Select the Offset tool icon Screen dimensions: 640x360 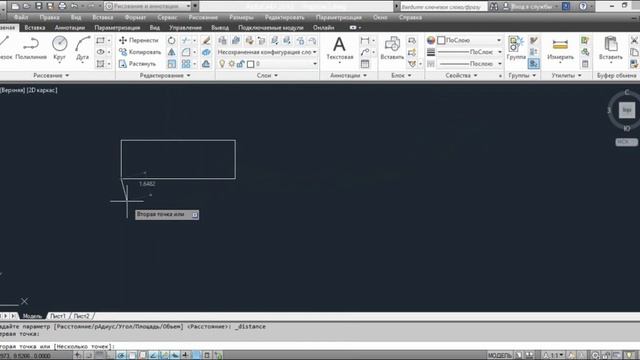pos(206,64)
